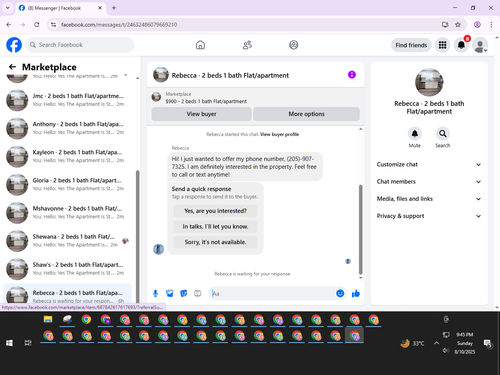Open the Facebook logo home link

click(x=14, y=45)
